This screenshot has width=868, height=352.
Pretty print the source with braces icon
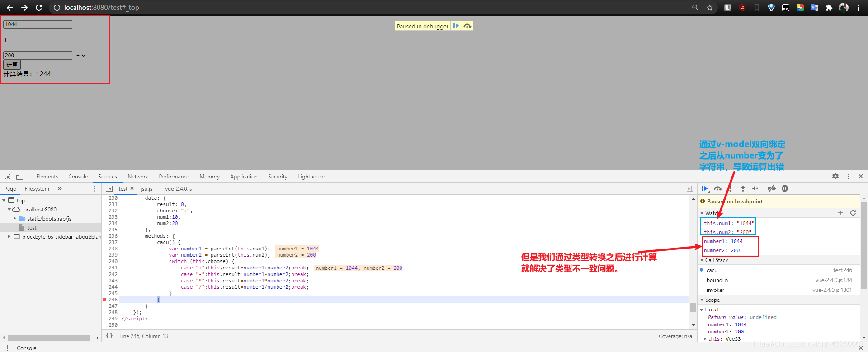coord(109,336)
